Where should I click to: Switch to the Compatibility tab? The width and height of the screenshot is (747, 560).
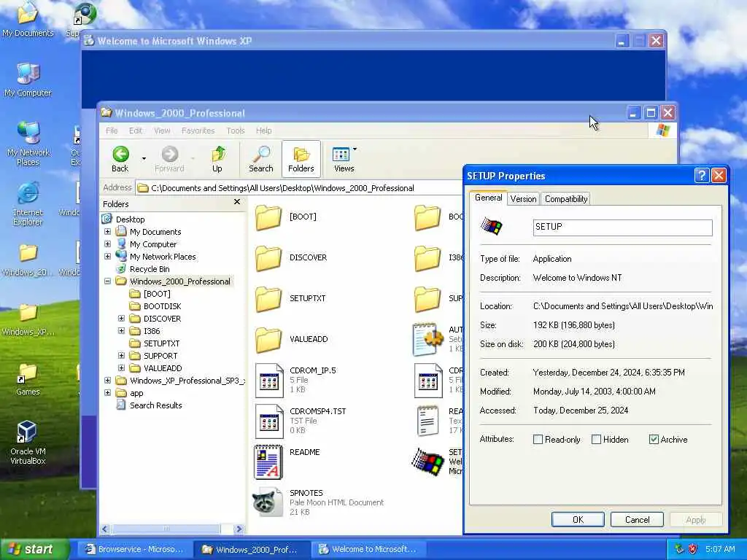[566, 199]
